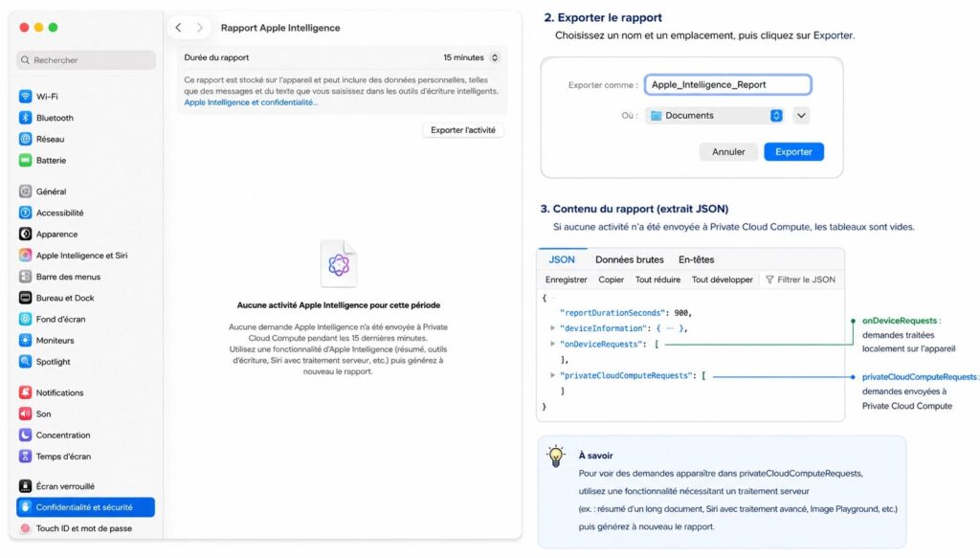Go back with the left chevron
Image resolution: width=980 pixels, height=558 pixels.
(x=178, y=28)
